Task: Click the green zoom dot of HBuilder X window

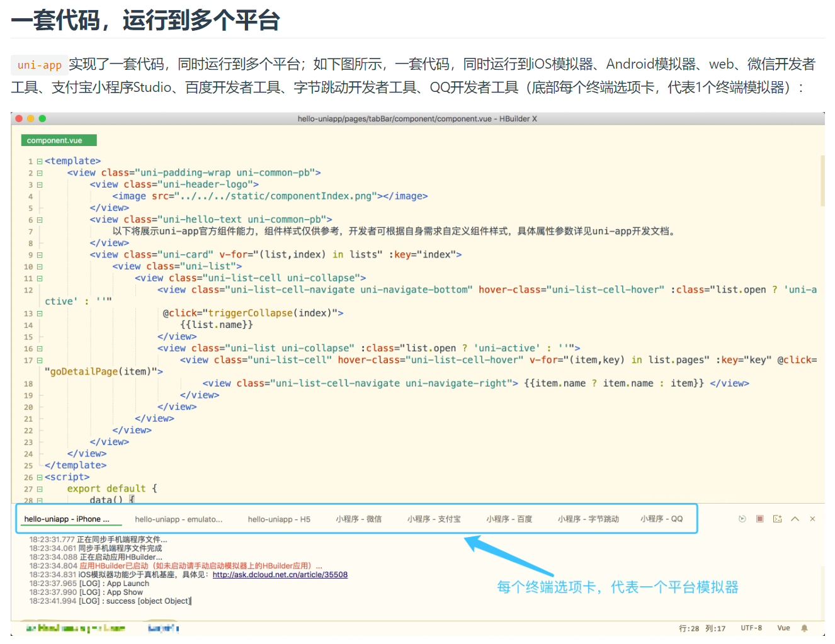Action: 42,118
